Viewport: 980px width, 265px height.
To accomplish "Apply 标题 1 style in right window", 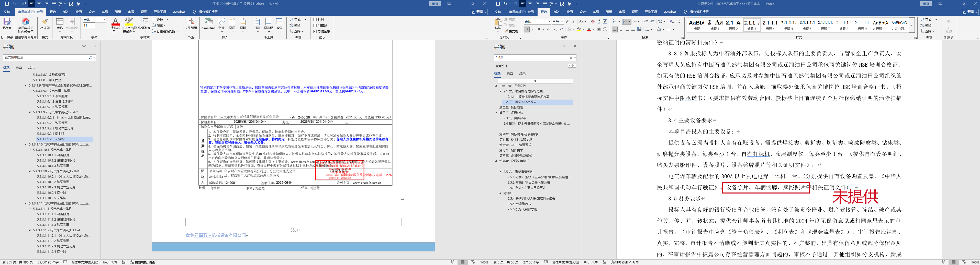I will [715, 25].
